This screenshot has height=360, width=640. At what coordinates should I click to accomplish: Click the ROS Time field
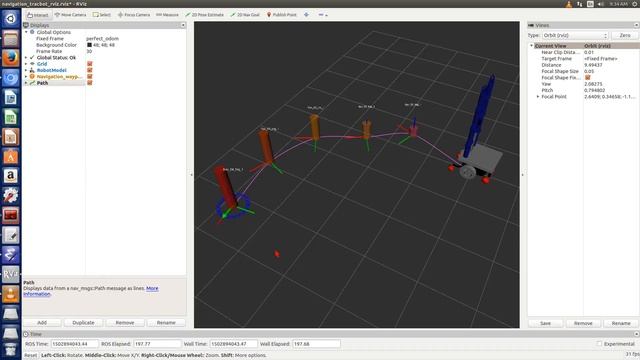[x=75, y=344]
